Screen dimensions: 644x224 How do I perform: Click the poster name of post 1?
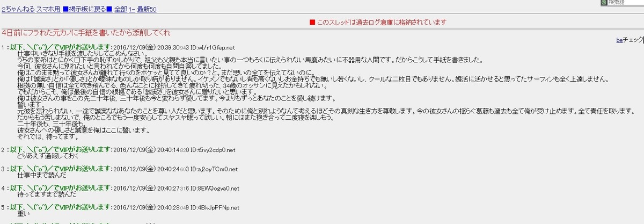(x=60, y=47)
